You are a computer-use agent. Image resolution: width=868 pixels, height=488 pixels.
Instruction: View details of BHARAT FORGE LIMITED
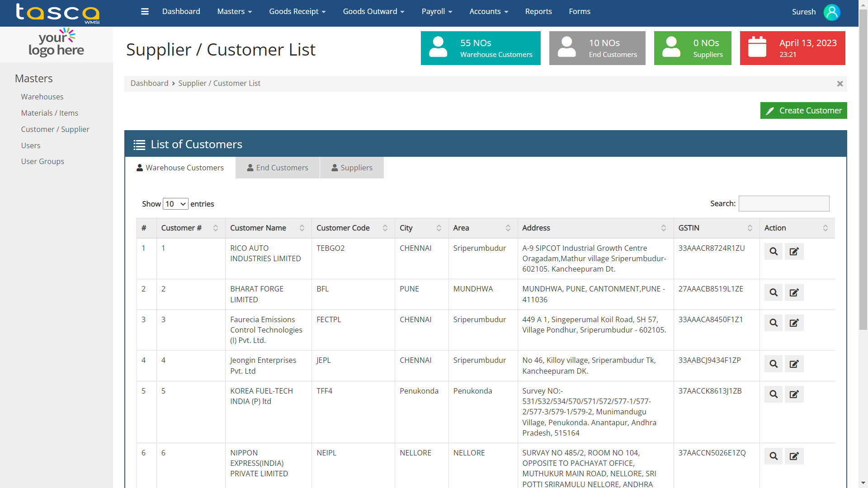(774, 292)
